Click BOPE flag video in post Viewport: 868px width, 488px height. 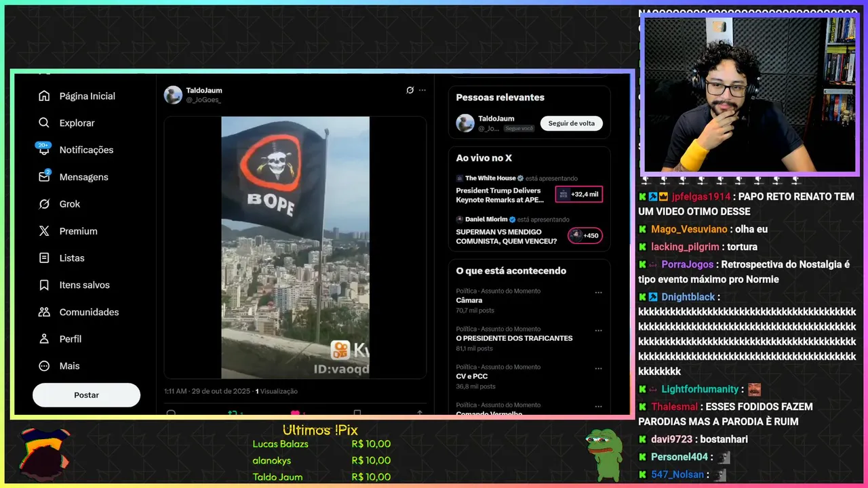click(296, 247)
